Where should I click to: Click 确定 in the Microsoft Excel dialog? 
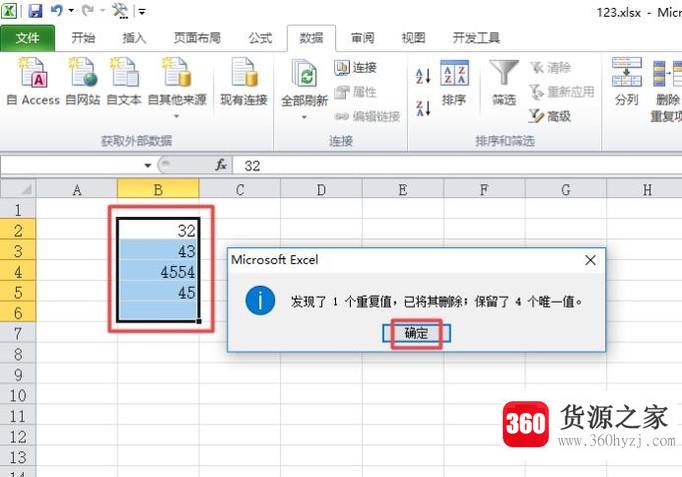(416, 333)
